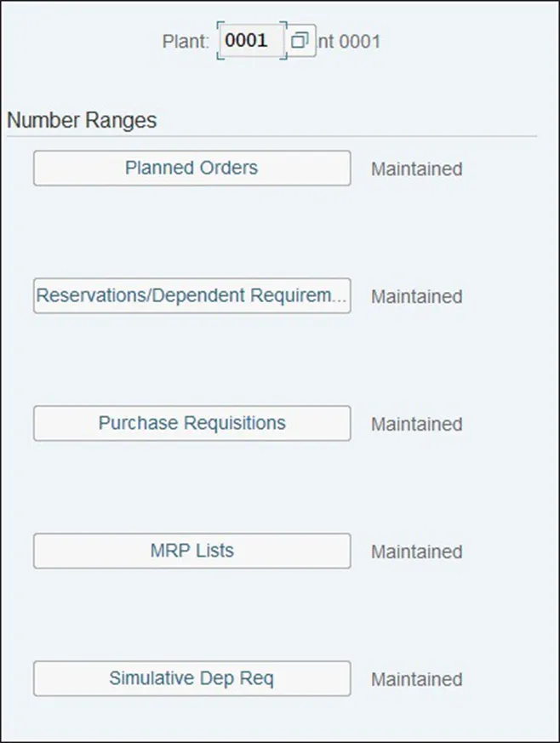Click the Plant field label
The width and height of the screenshot is (560, 743).
186,42
